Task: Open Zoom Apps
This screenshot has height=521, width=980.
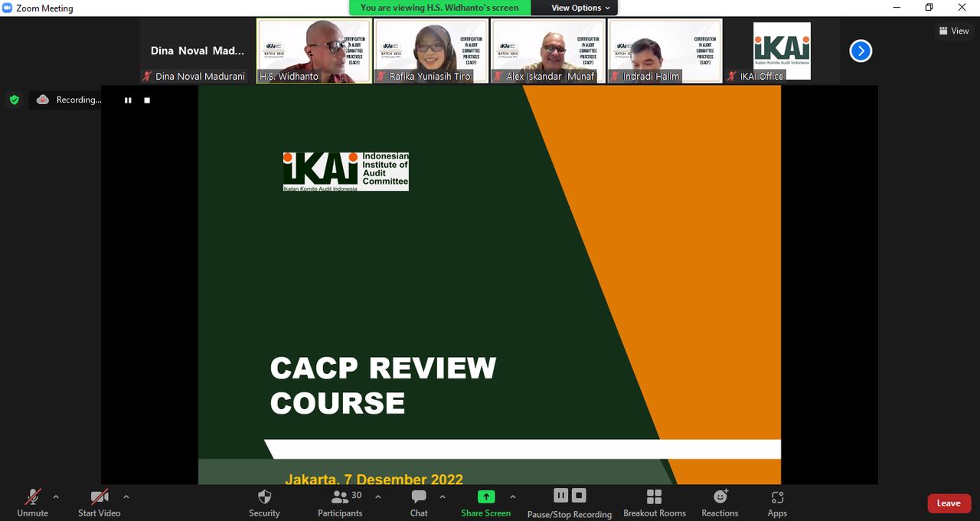Action: (777, 503)
